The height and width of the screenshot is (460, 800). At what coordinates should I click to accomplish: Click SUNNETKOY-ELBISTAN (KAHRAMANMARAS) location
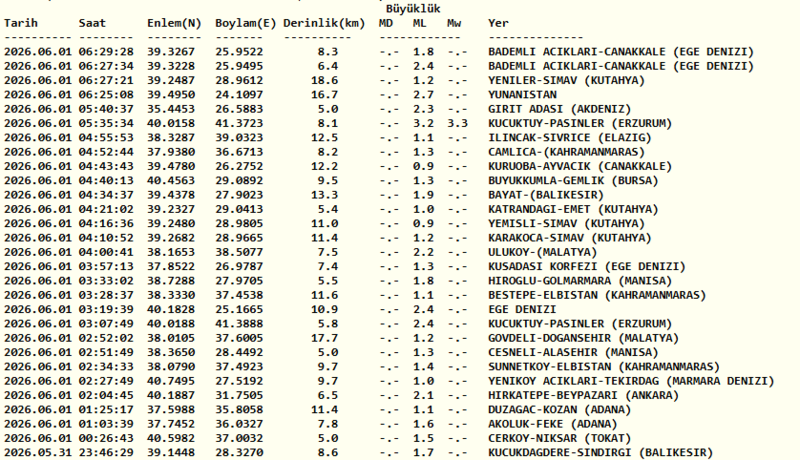click(x=604, y=367)
